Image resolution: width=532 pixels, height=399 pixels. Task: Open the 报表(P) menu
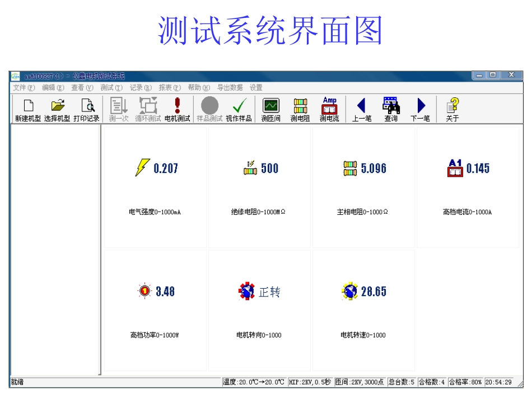tap(170, 88)
